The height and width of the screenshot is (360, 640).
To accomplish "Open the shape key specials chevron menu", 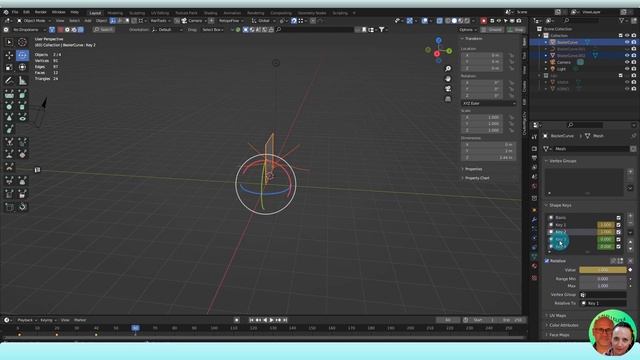I will [x=630, y=232].
